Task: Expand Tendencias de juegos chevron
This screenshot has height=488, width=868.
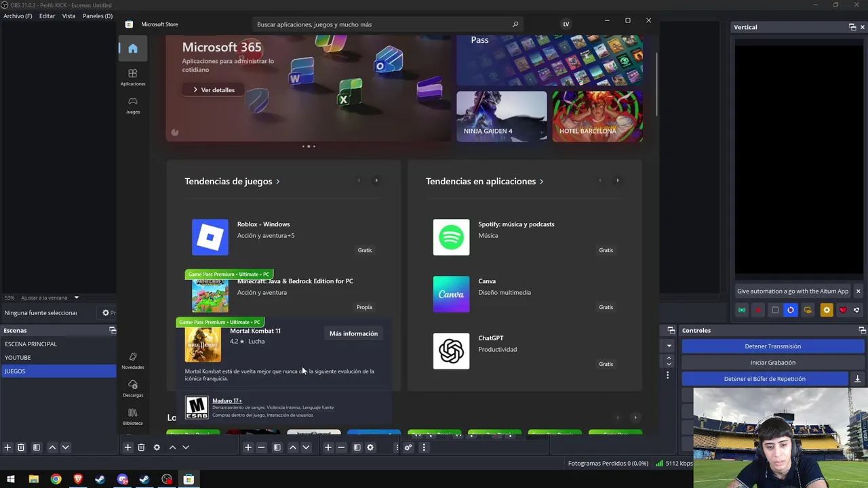Action: 277,182
